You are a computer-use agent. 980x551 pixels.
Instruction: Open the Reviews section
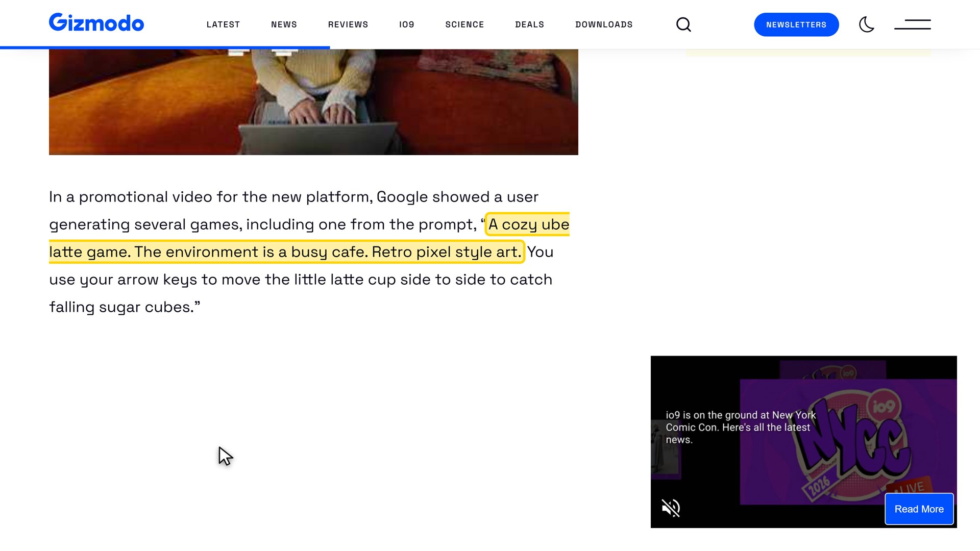[x=348, y=24]
